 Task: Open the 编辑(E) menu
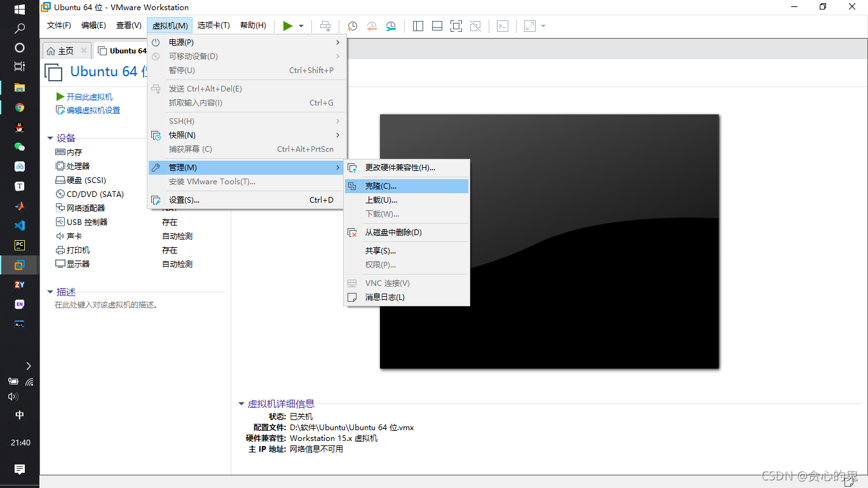coord(93,25)
